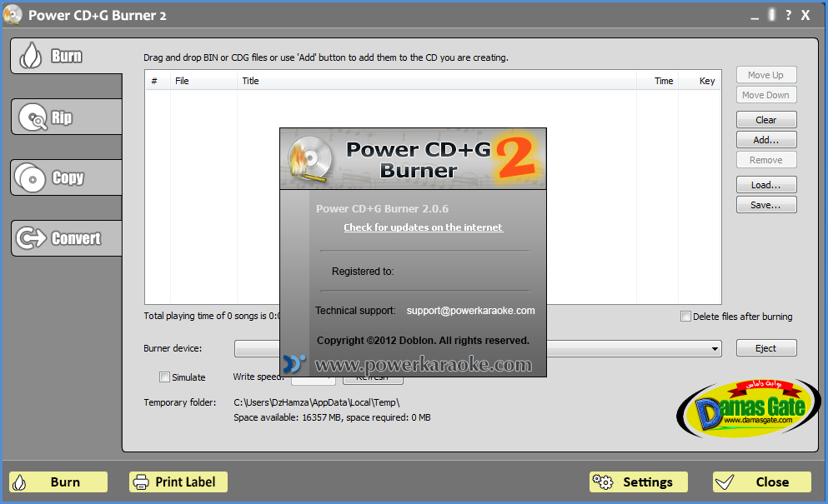
Task: Switch to the Rip tab
Action: (x=67, y=117)
